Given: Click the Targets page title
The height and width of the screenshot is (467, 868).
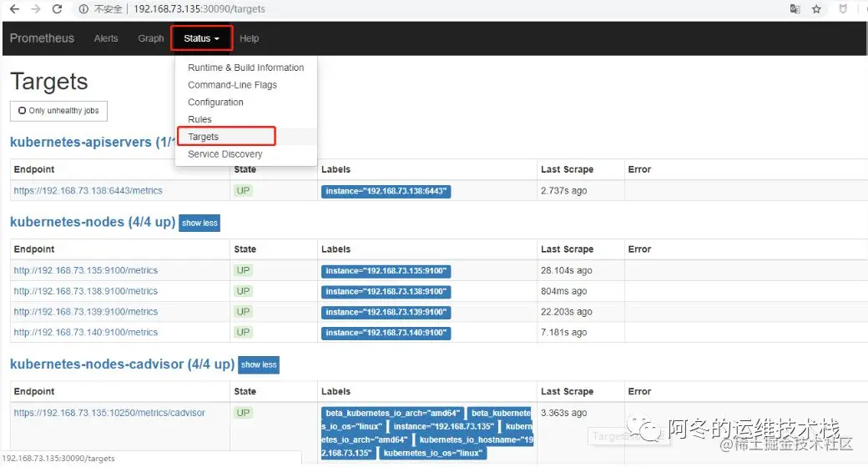Looking at the screenshot, I should [x=49, y=82].
